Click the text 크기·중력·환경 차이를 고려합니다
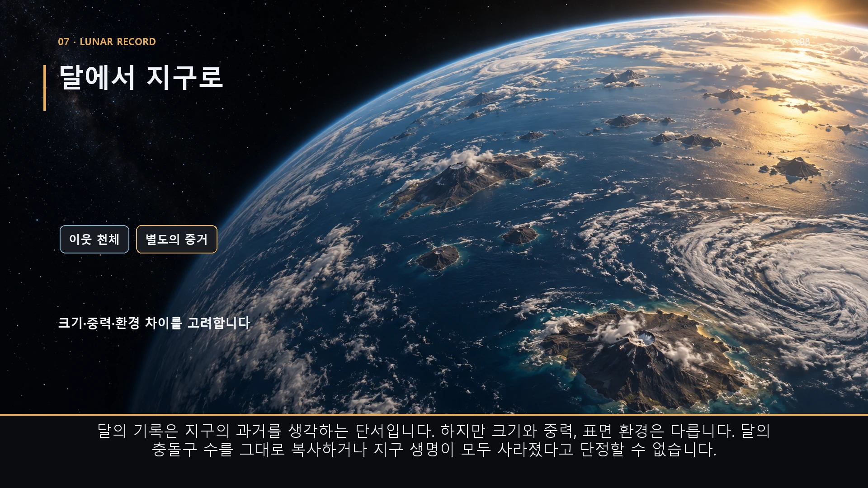 (154, 323)
